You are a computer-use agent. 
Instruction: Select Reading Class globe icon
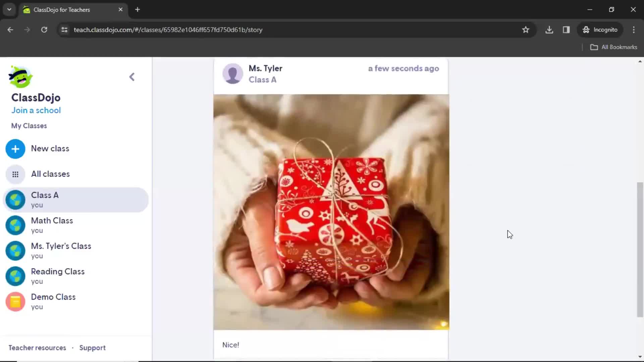pos(15,276)
